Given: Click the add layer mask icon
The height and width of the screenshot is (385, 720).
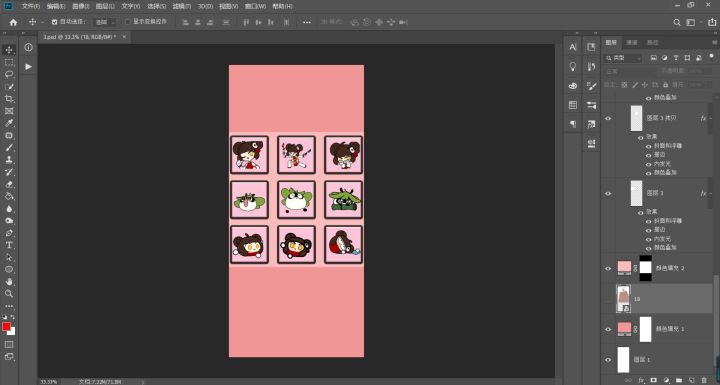Looking at the screenshot, I should [x=653, y=380].
